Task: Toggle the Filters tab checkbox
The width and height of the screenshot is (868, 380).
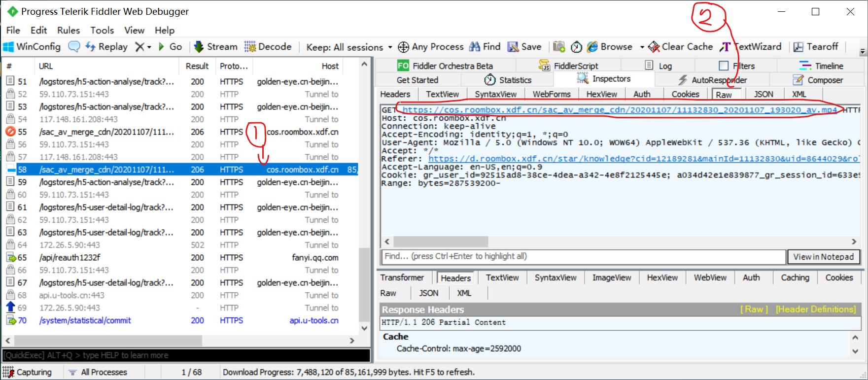Action: pyautogui.click(x=724, y=66)
